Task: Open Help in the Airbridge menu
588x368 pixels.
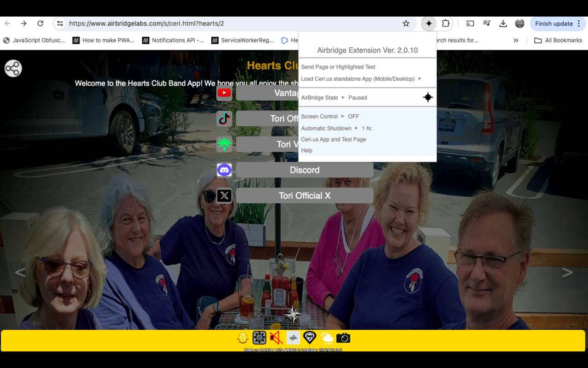Action: coord(307,150)
